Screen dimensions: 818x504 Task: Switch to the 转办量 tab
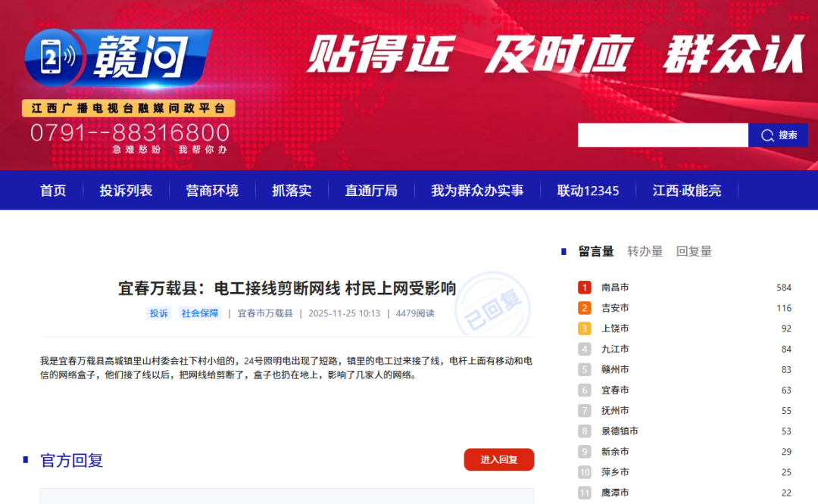point(645,250)
